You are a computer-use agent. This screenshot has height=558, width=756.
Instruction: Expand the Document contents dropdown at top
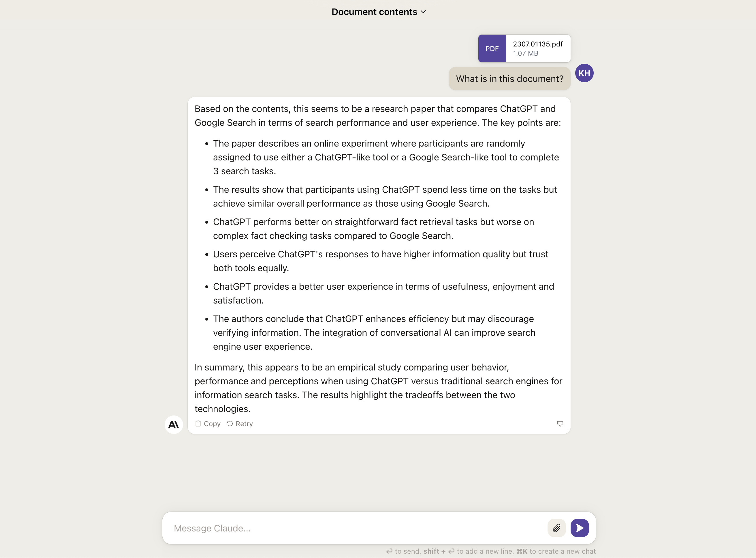(379, 12)
